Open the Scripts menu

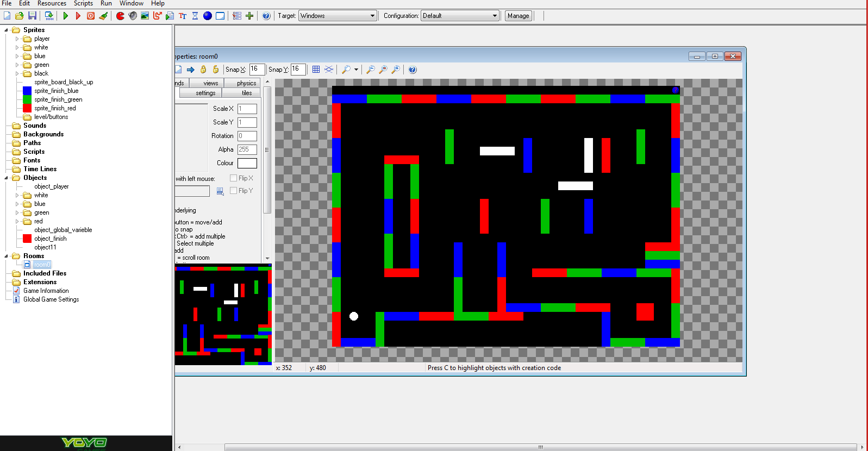click(83, 3)
